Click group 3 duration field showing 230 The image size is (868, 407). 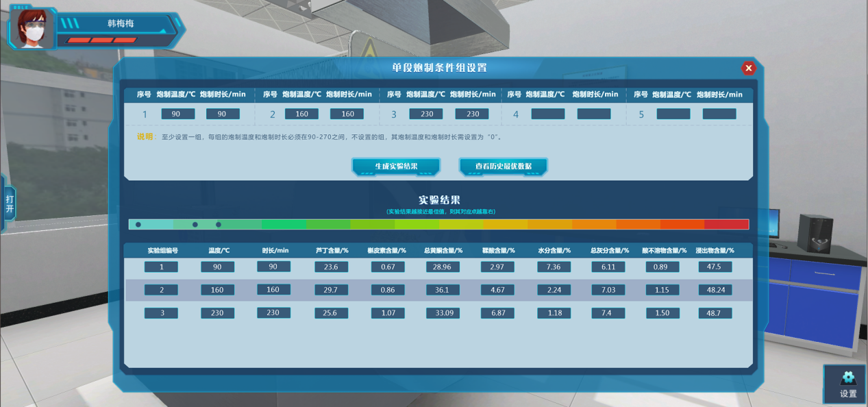(472, 114)
